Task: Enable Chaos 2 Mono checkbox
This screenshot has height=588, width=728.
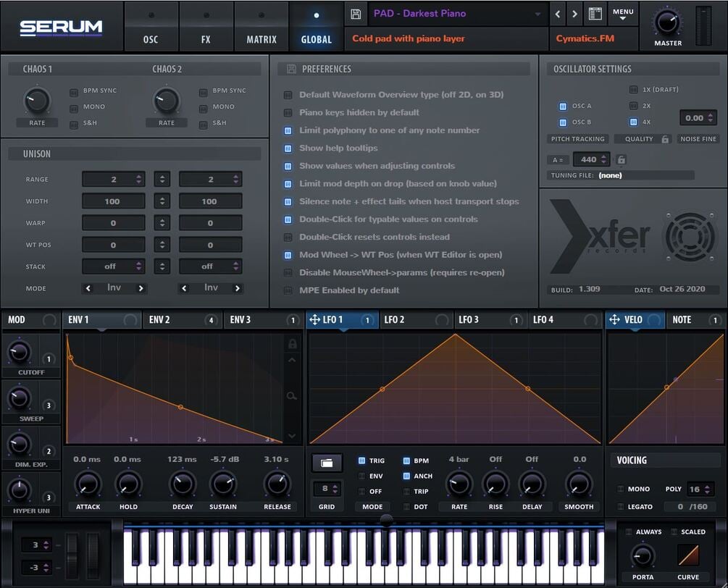Action: click(203, 109)
